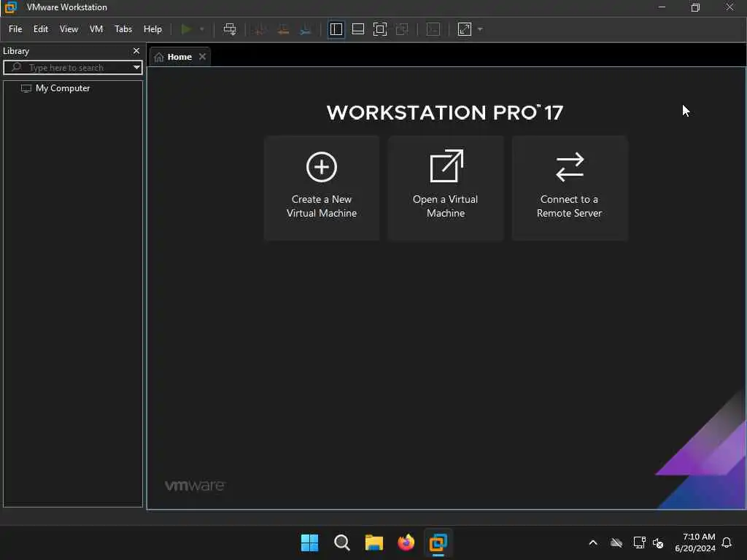
Task: Expand the Library search filter dropdown
Action: (x=136, y=67)
